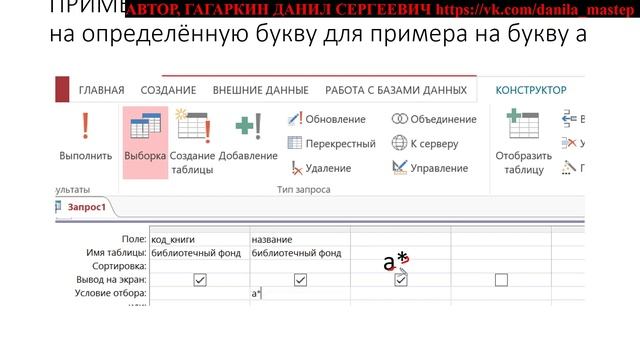Select the Перекрестный query type
The height and width of the screenshot is (360, 640).
[x=331, y=144]
